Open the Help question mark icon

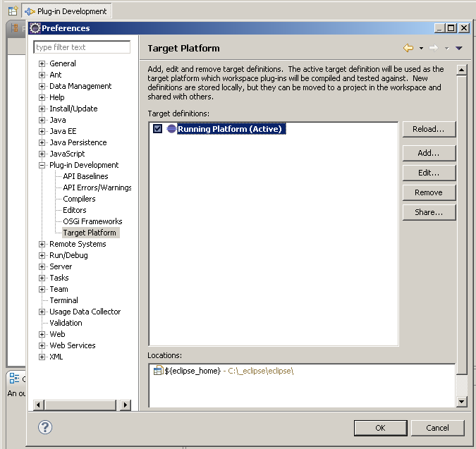[45, 427]
